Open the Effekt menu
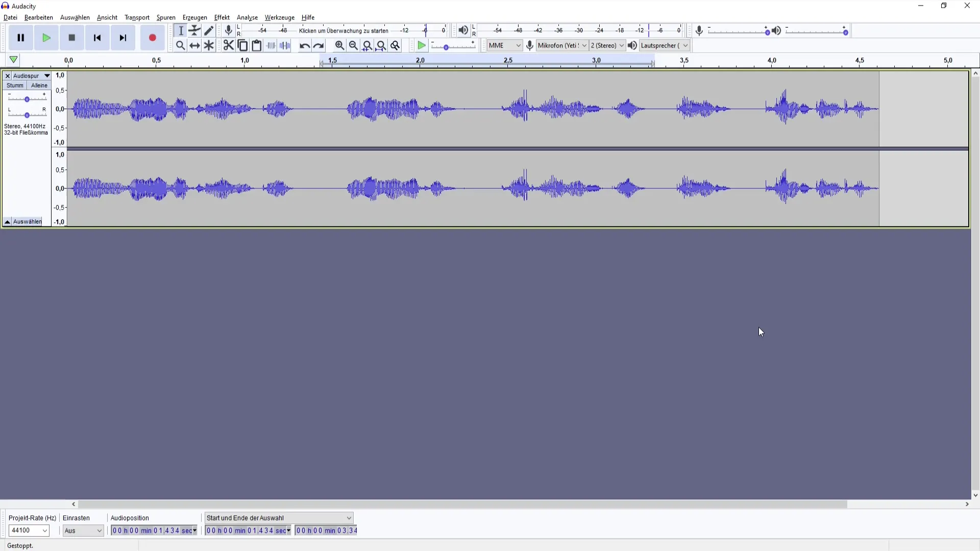 tap(222, 17)
